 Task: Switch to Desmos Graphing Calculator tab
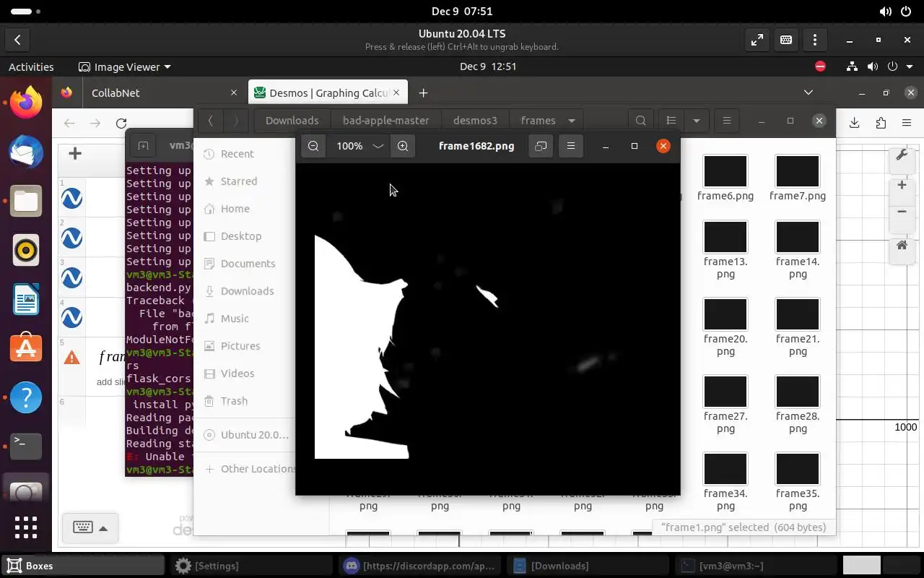point(328,92)
